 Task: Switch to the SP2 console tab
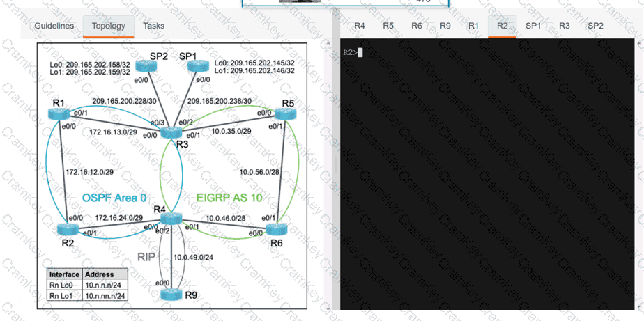pos(595,26)
